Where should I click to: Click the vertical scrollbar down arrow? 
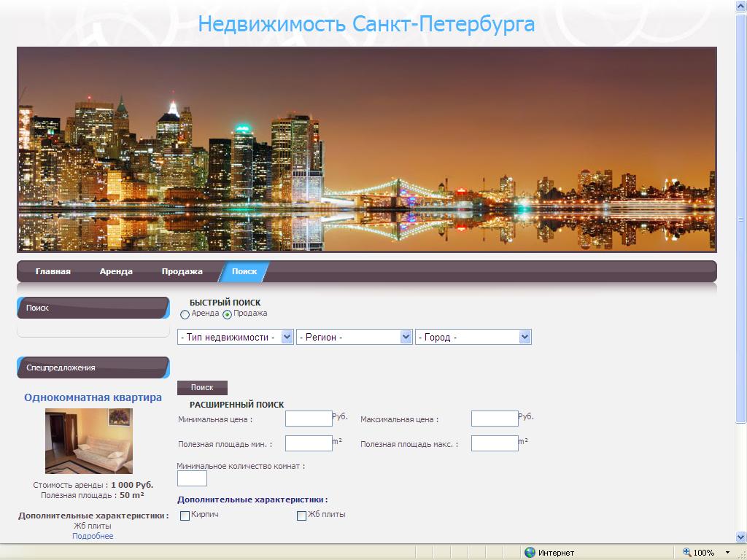pos(741,537)
